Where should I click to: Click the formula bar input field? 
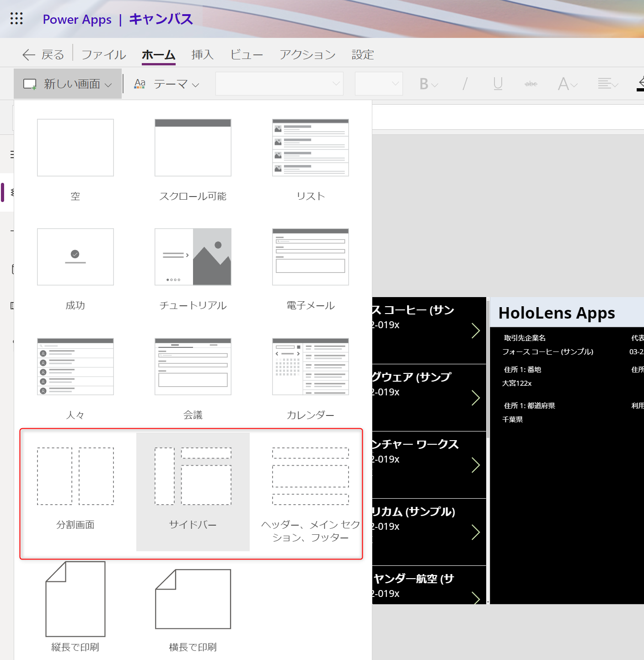coord(508,117)
